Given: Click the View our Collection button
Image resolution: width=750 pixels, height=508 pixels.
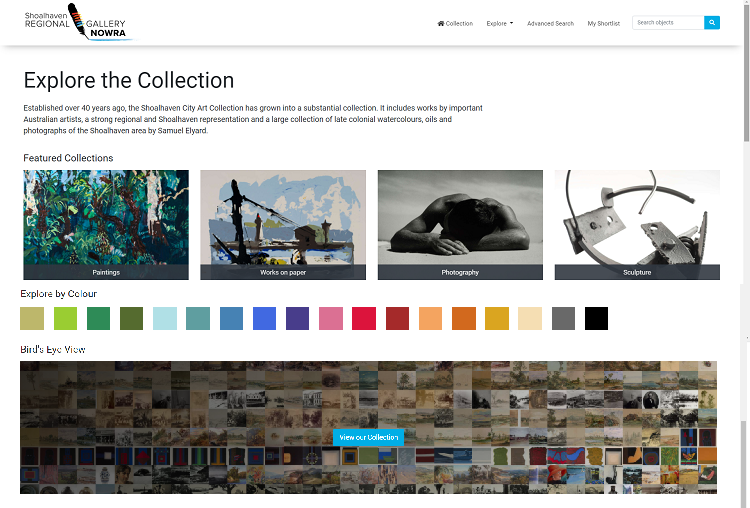Looking at the screenshot, I should coord(368,437).
